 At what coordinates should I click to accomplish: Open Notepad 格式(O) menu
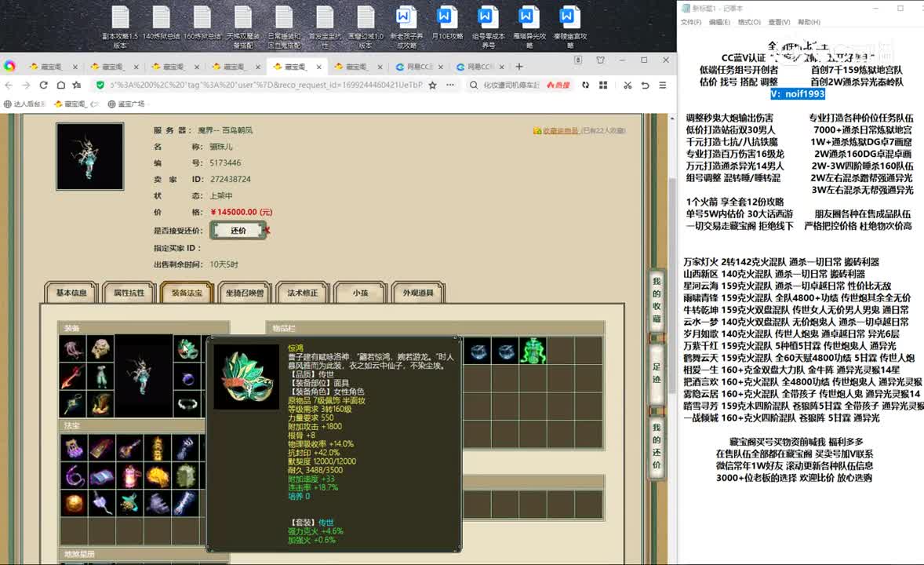tap(749, 22)
